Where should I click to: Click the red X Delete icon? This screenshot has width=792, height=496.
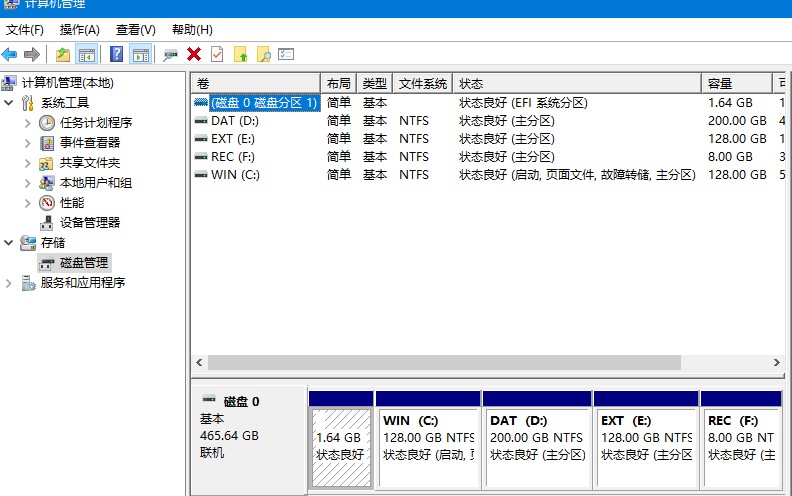[x=194, y=54]
